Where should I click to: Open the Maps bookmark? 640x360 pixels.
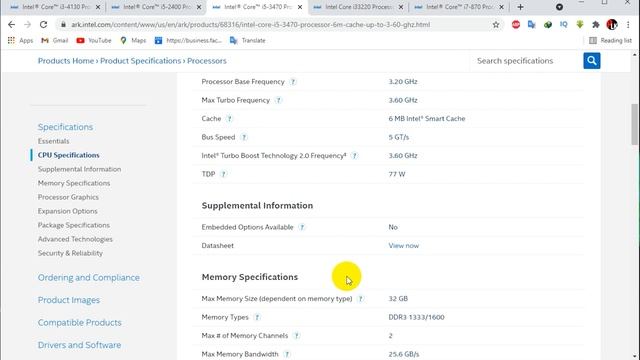point(133,40)
